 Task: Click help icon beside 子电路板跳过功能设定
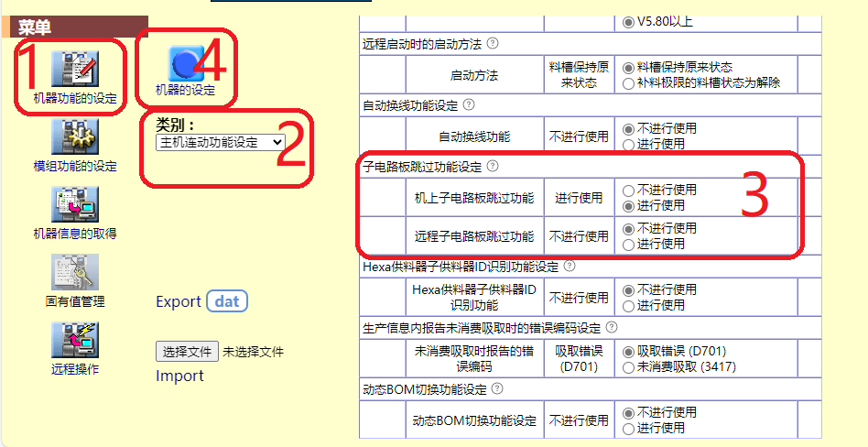pos(493,167)
